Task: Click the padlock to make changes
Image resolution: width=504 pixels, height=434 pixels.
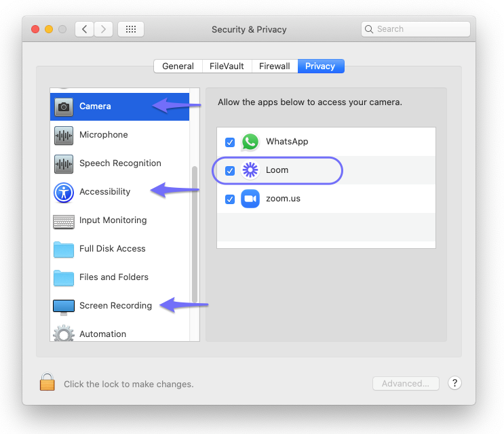Action: click(47, 382)
